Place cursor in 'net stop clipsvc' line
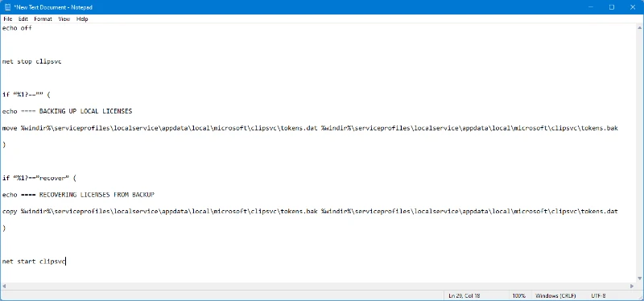This screenshot has height=301, width=644. coord(32,62)
